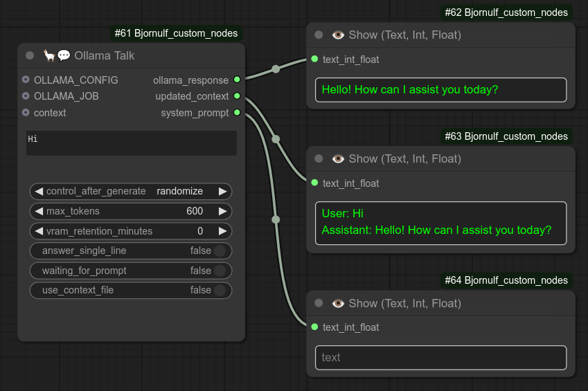Decrease vram_retention_minutes with the left arrow
The image size is (588, 391).
39,231
